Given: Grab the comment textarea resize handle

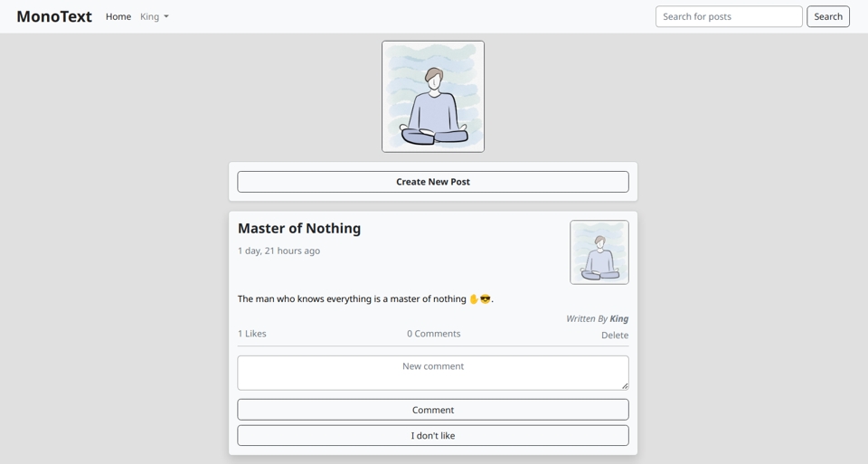Looking at the screenshot, I should point(625,386).
